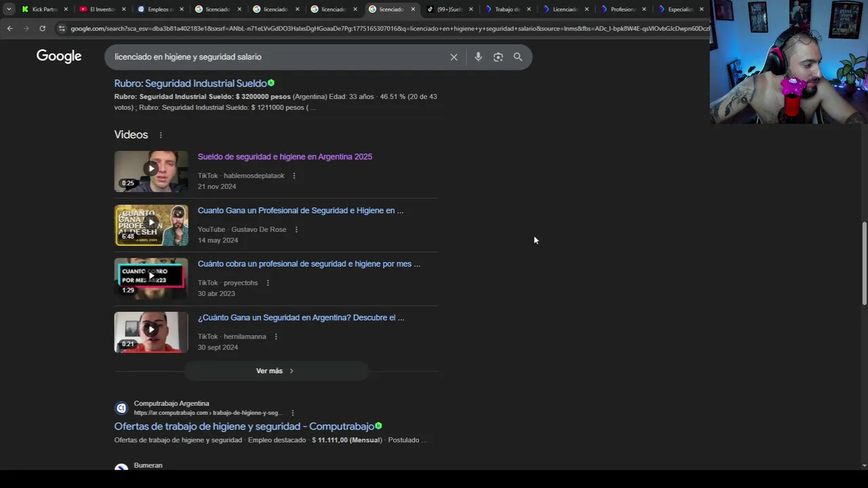Switch to the El Inventor YouTube tab
This screenshot has height=488, width=868.
click(102, 9)
